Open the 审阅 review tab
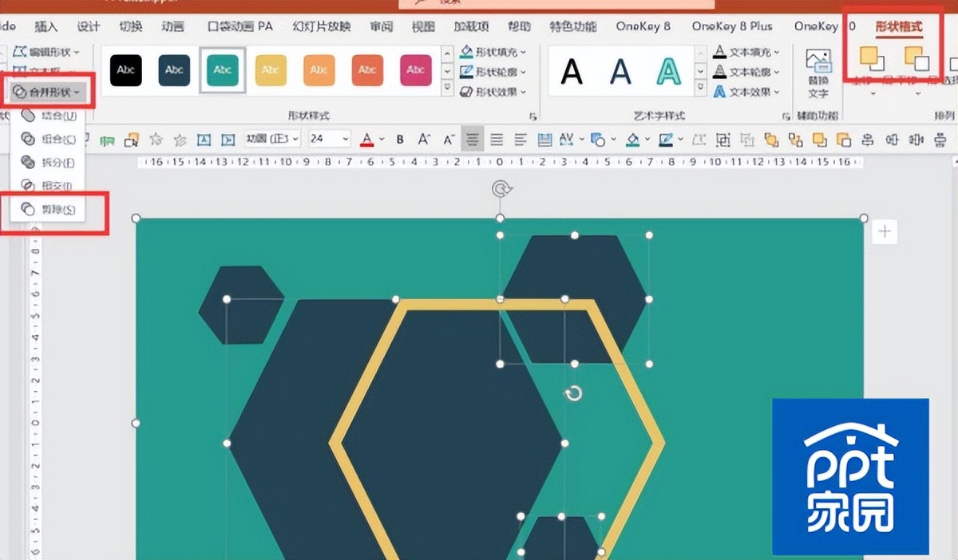This screenshot has height=560, width=958. pyautogui.click(x=382, y=26)
